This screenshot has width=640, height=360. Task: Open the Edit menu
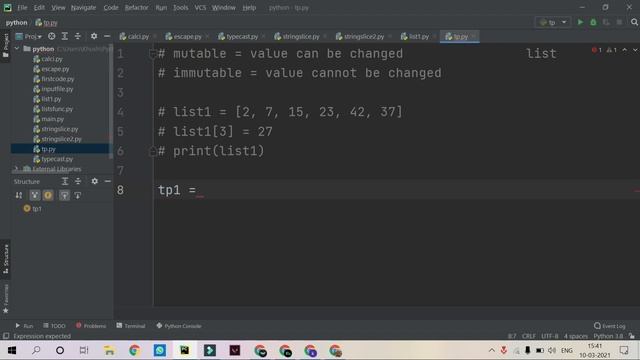pyautogui.click(x=39, y=7)
